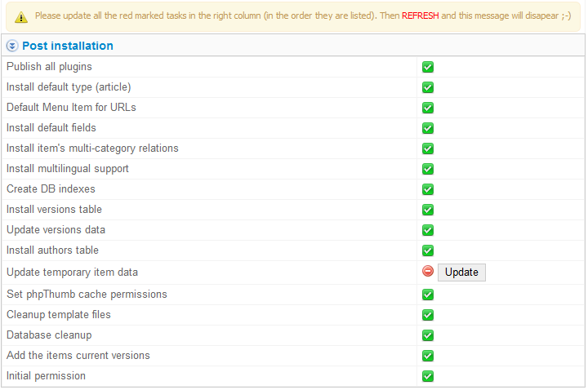Click the checkmark for Install default type (article)
Screen dimensions: 588x390
click(427, 87)
